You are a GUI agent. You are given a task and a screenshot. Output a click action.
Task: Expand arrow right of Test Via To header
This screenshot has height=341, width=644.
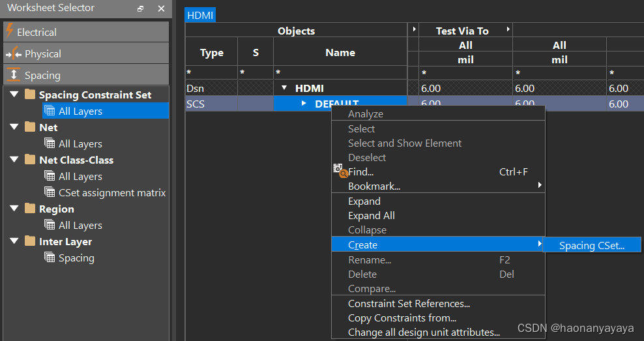click(x=508, y=29)
